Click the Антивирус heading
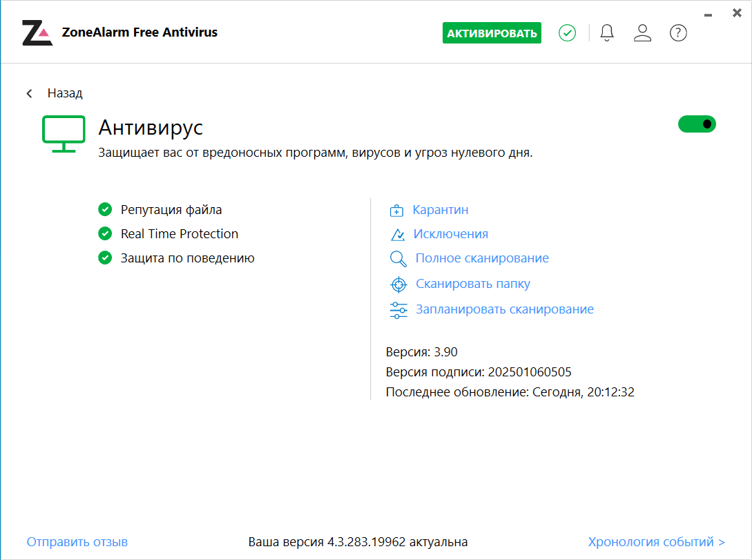This screenshot has width=752, height=560. (151, 128)
